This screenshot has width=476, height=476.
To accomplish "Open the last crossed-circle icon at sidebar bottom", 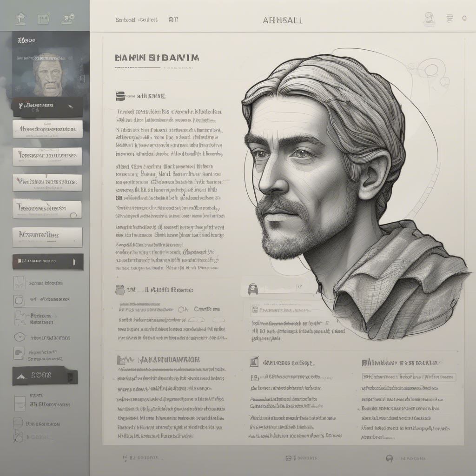I will click(x=18, y=437).
